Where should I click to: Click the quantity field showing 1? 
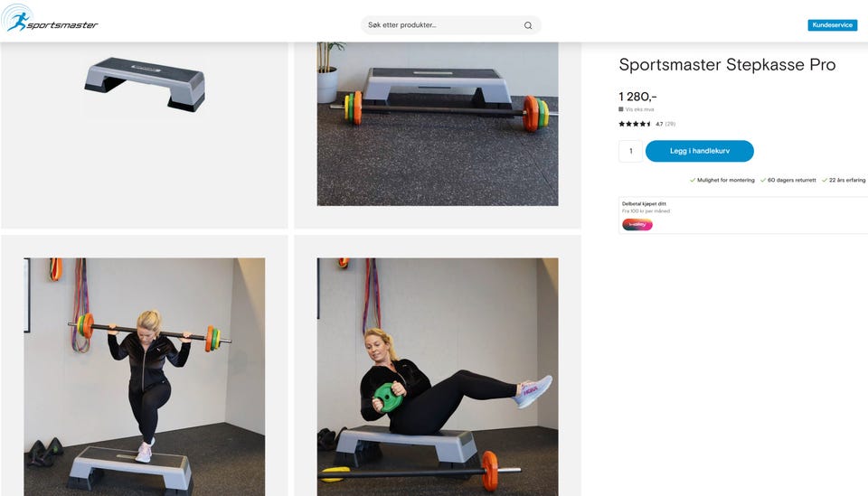coord(630,151)
